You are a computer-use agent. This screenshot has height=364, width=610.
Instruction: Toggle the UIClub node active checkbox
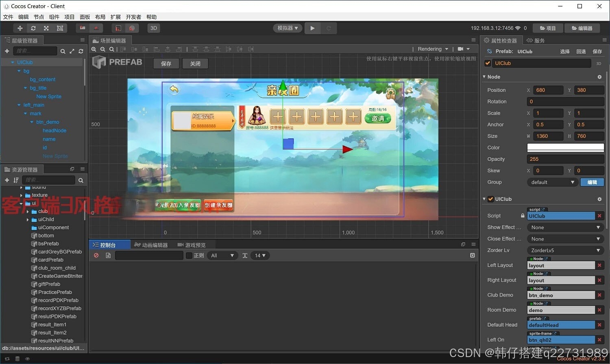(x=488, y=63)
